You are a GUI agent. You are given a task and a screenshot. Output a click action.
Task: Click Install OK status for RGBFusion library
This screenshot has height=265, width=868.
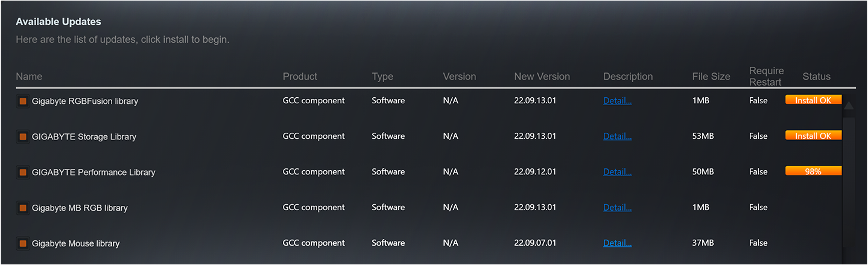(813, 100)
